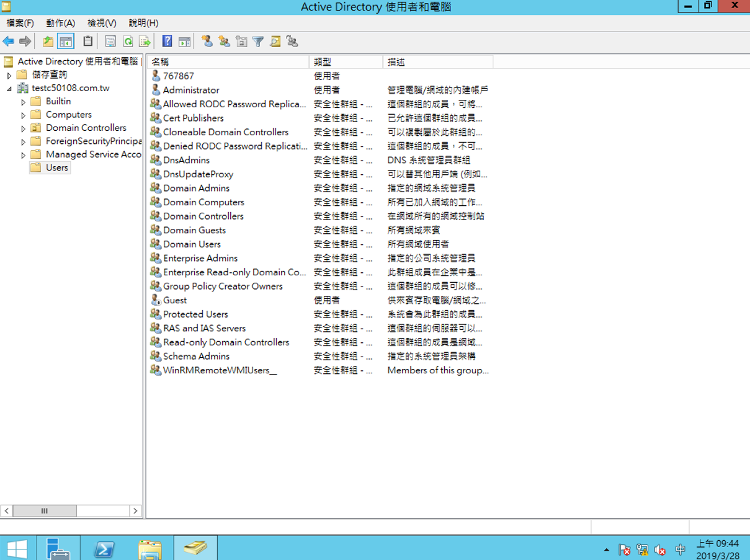Refresh the list with green arrow icon
This screenshot has height=560, width=750.
click(128, 42)
